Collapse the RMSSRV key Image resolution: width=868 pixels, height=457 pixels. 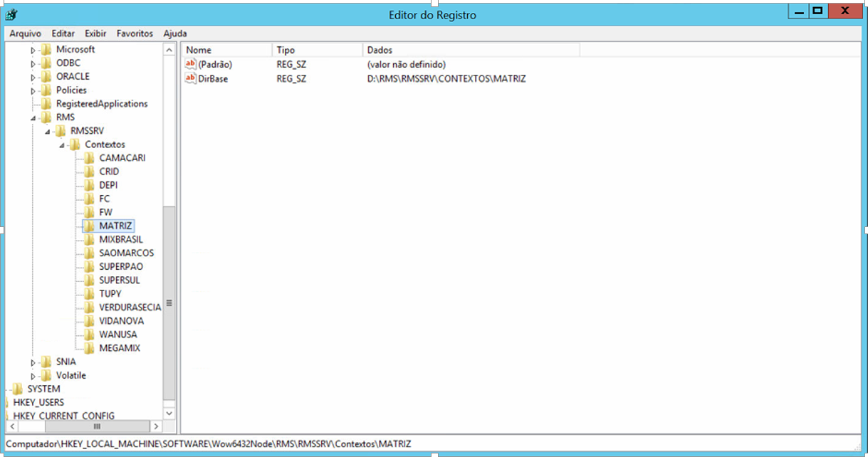pos(47,131)
